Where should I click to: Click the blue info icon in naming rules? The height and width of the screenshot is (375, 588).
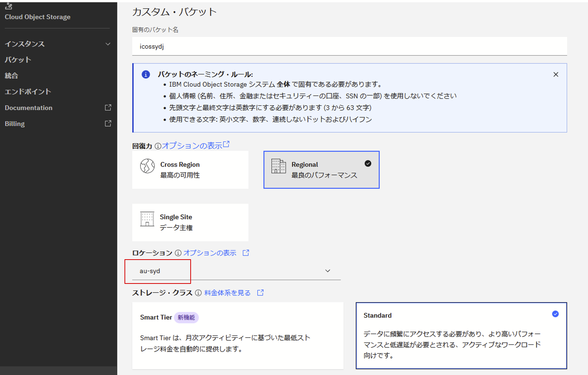pyautogui.click(x=146, y=74)
